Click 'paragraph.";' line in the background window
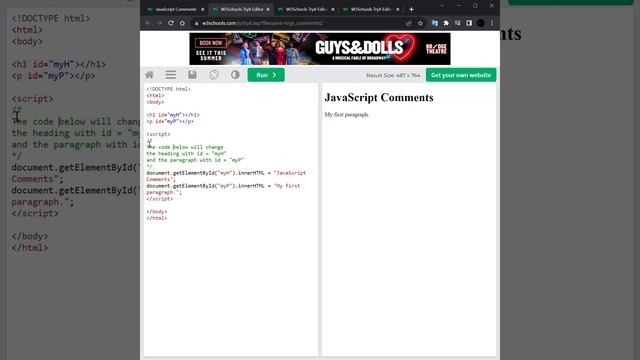Image resolution: width=640 pixels, height=360 pixels. point(42,202)
